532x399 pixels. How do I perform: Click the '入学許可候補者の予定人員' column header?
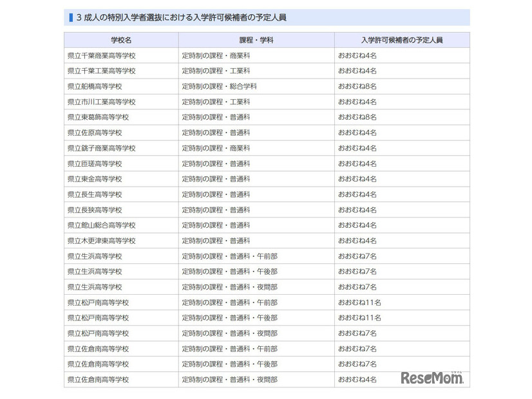[x=402, y=40]
